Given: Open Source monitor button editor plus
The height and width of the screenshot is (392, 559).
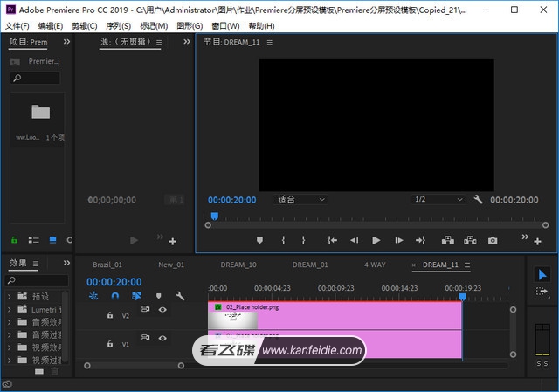Looking at the screenshot, I should (173, 242).
